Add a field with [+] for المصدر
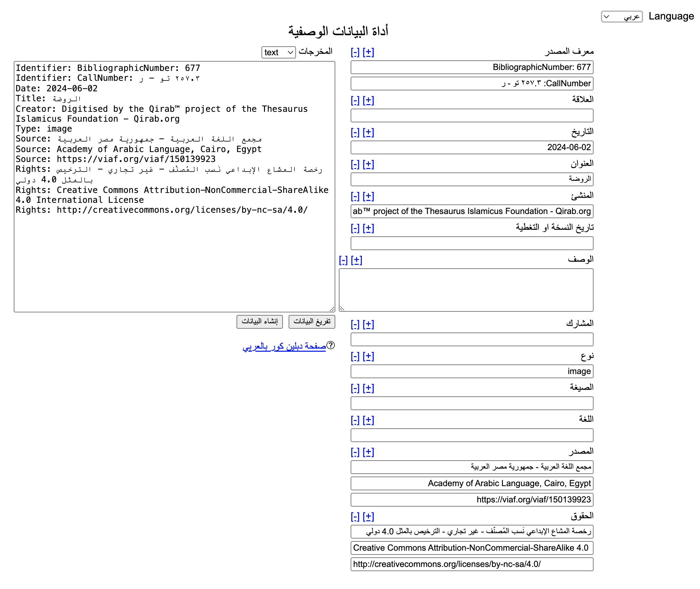 point(368,452)
